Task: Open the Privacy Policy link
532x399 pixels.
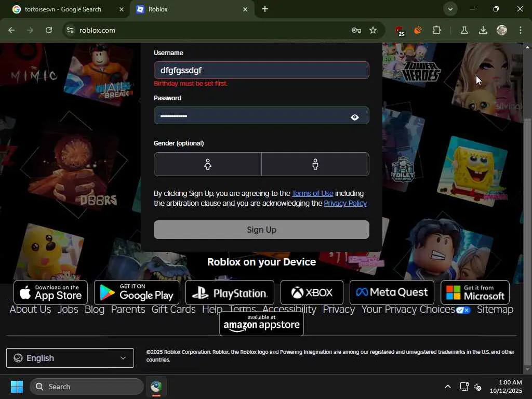Action: [x=345, y=203]
